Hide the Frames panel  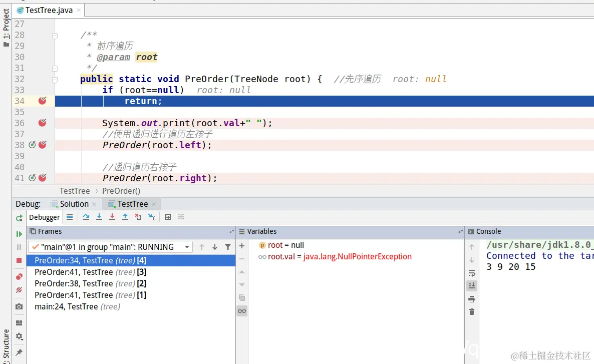tap(231, 231)
